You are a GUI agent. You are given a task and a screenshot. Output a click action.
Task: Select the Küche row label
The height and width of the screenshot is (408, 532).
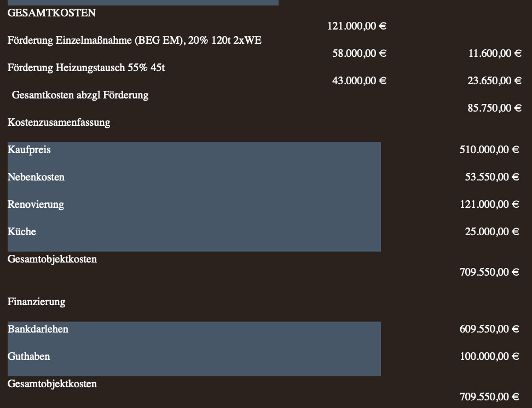coord(22,232)
